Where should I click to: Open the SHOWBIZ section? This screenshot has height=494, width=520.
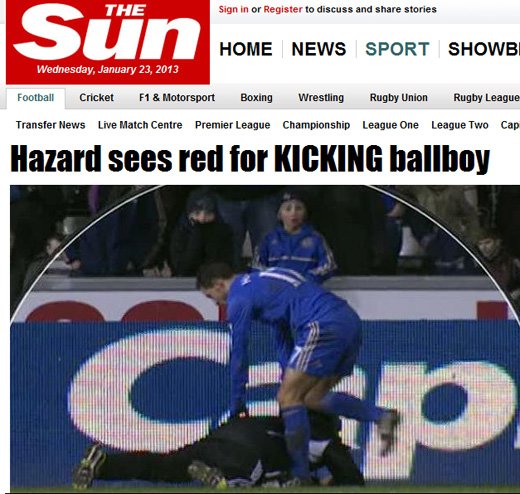tap(484, 49)
